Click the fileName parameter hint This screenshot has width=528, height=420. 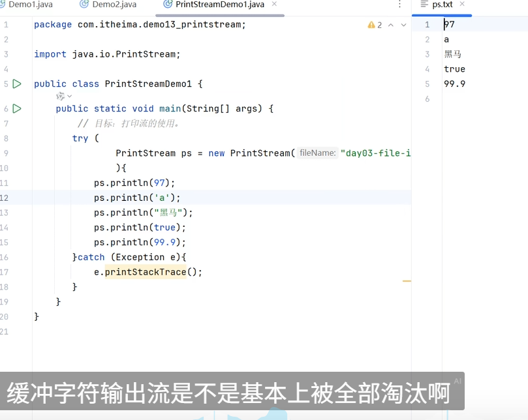coord(318,153)
